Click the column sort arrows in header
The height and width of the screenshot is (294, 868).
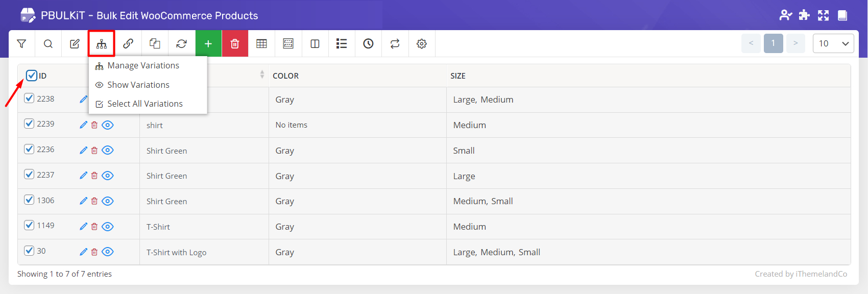(262, 75)
